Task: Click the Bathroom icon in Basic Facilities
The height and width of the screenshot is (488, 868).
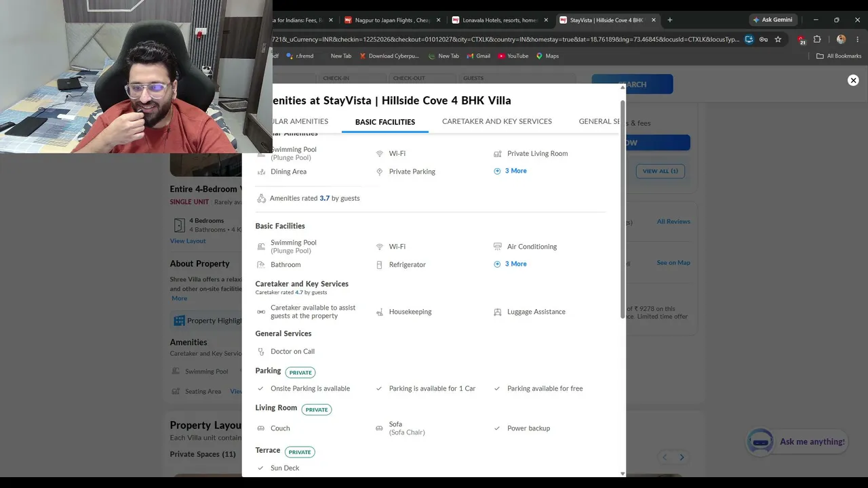Action: tap(261, 264)
